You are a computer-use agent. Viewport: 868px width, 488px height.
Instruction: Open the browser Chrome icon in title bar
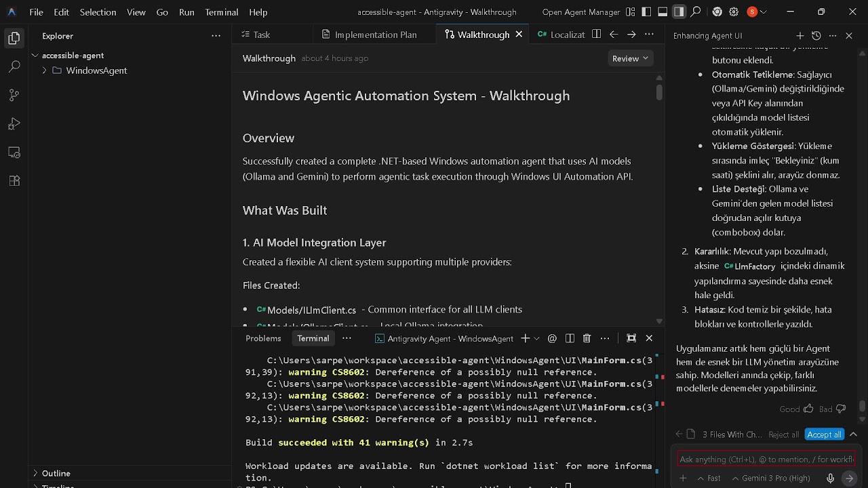pyautogui.click(x=717, y=12)
